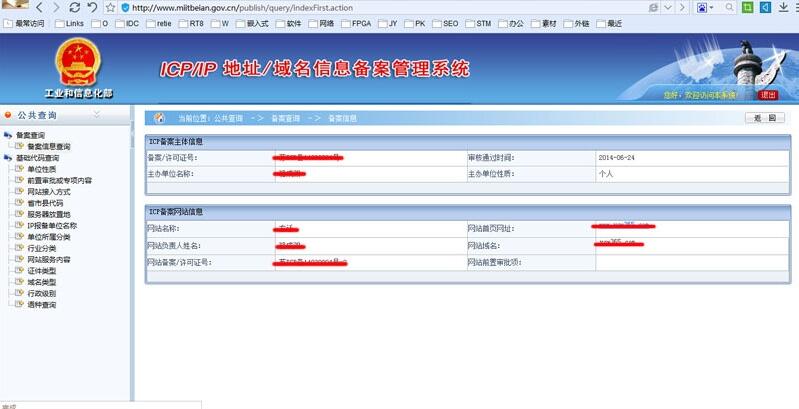Go forward using the browser forward arrow
Viewport: 799px width, 409px height.
pos(56,8)
